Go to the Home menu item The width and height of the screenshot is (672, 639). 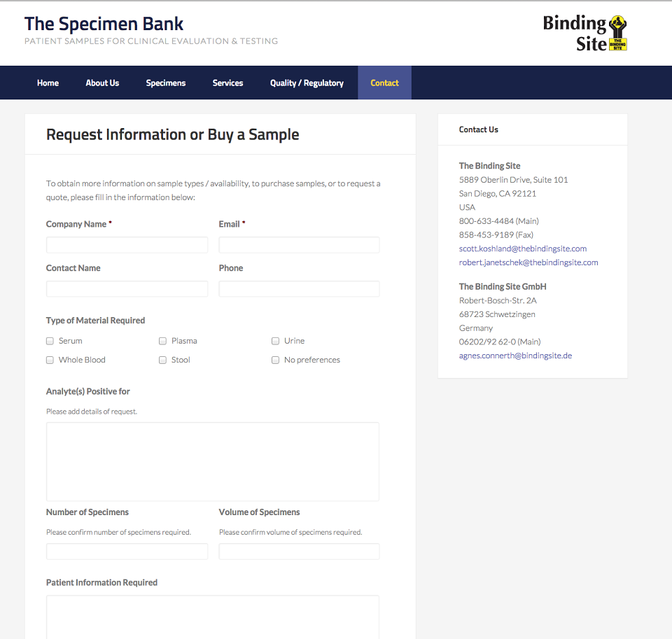point(48,83)
